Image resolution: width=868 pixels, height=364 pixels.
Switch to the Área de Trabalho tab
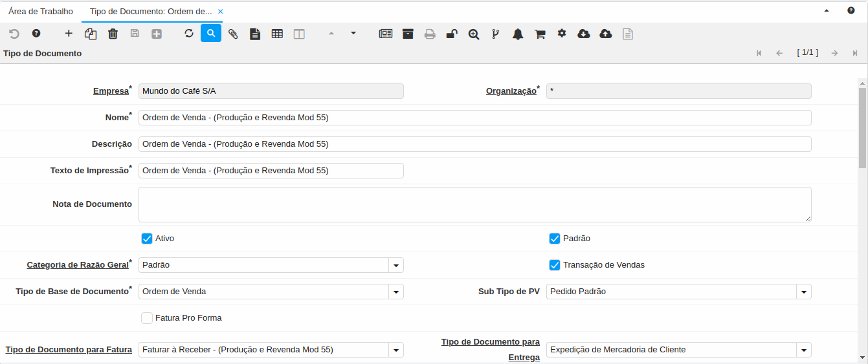[41, 12]
